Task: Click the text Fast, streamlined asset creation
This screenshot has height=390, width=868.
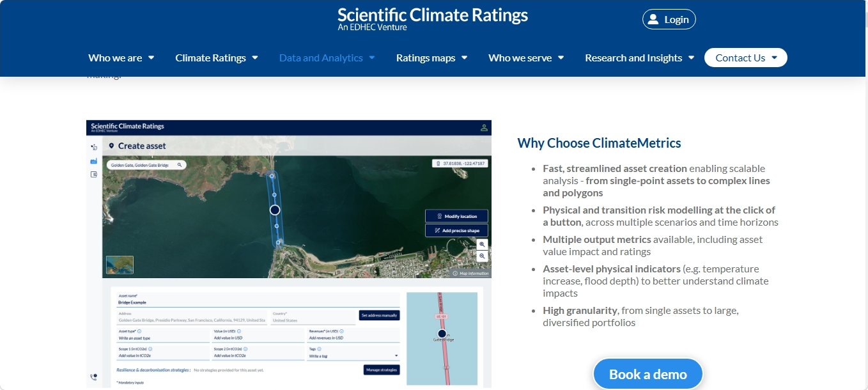Action: 615,169
